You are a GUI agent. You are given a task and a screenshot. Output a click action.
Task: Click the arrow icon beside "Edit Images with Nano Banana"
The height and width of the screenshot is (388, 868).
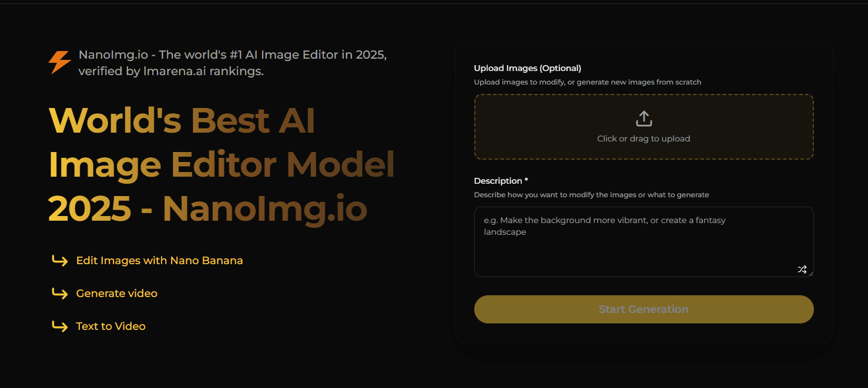pyautogui.click(x=61, y=261)
